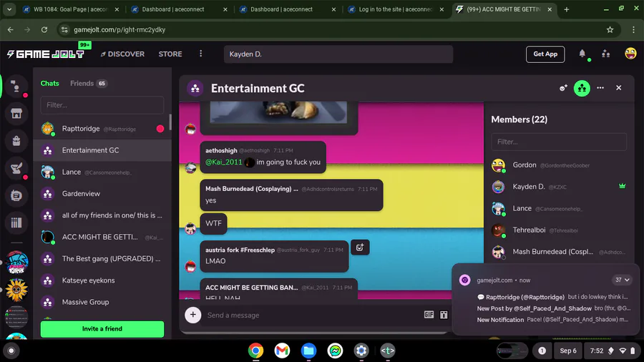This screenshot has width=644, height=362.
Task: Click the Send a message input field
Action: tap(312, 315)
